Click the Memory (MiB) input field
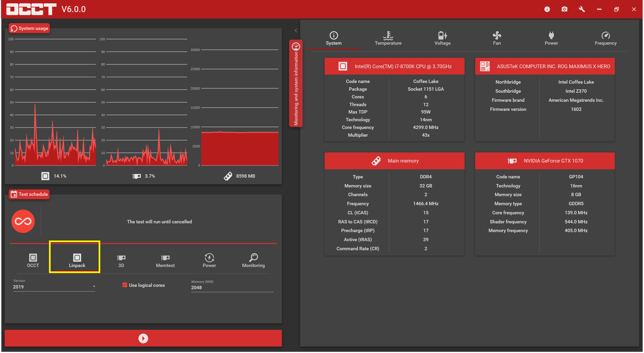Viewport: 644px width, 353px height. pos(232,288)
